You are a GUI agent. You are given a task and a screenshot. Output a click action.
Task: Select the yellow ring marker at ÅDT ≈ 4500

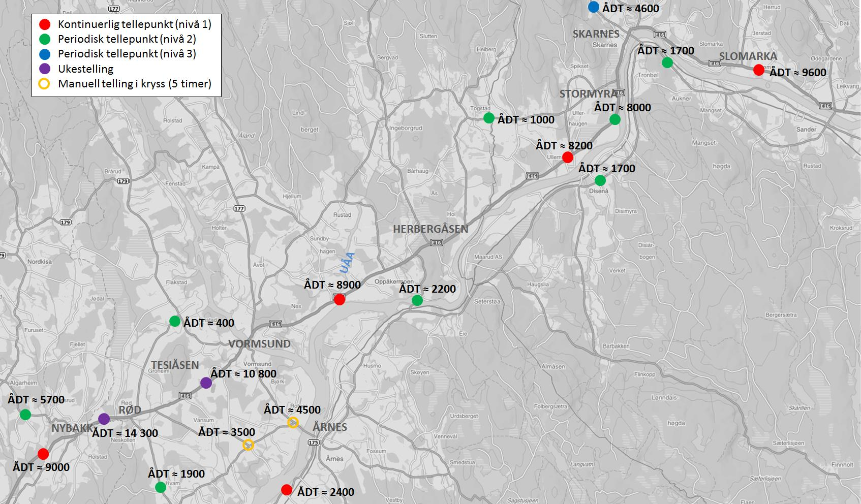click(293, 422)
